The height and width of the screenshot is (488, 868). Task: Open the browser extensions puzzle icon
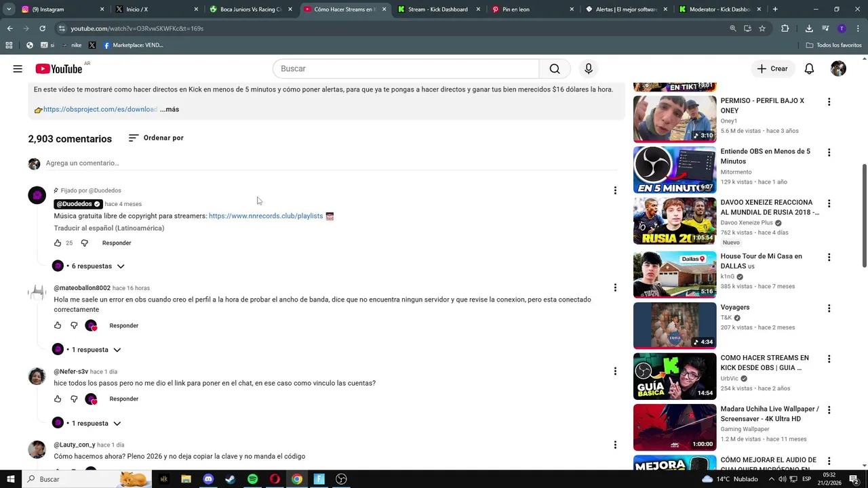[x=785, y=28]
